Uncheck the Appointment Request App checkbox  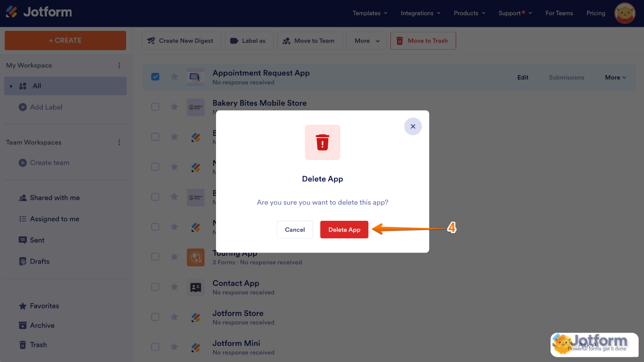point(155,77)
